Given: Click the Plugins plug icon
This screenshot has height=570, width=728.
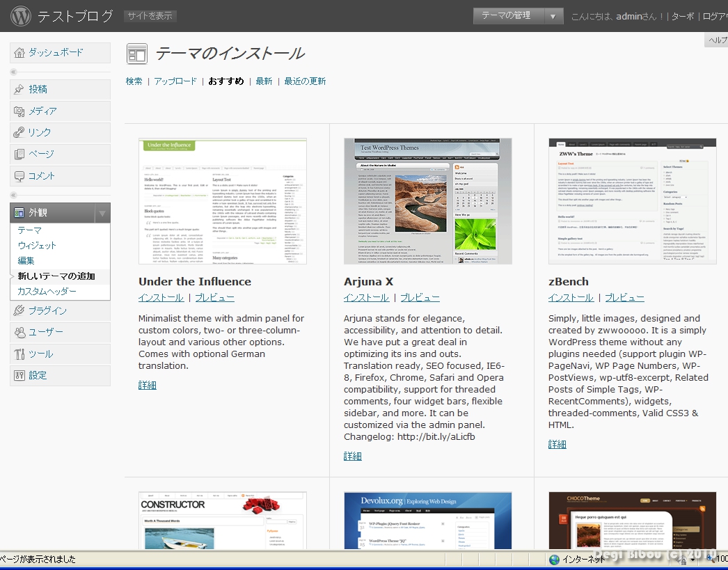Looking at the screenshot, I should 19,310.
